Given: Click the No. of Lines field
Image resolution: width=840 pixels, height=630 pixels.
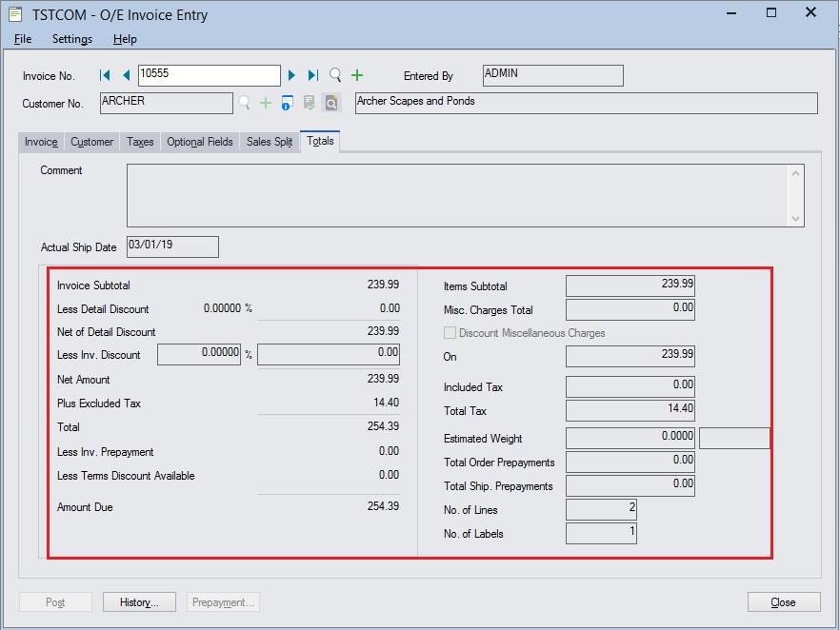Looking at the screenshot, I should click(601, 509).
